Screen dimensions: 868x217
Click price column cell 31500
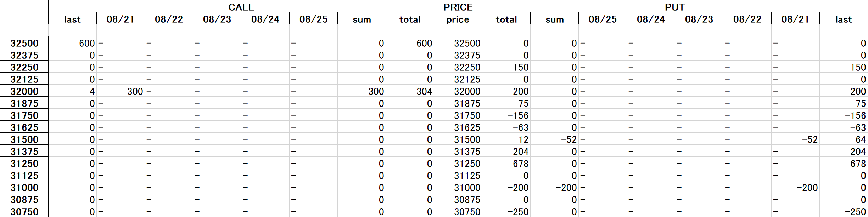pyautogui.click(x=458, y=139)
